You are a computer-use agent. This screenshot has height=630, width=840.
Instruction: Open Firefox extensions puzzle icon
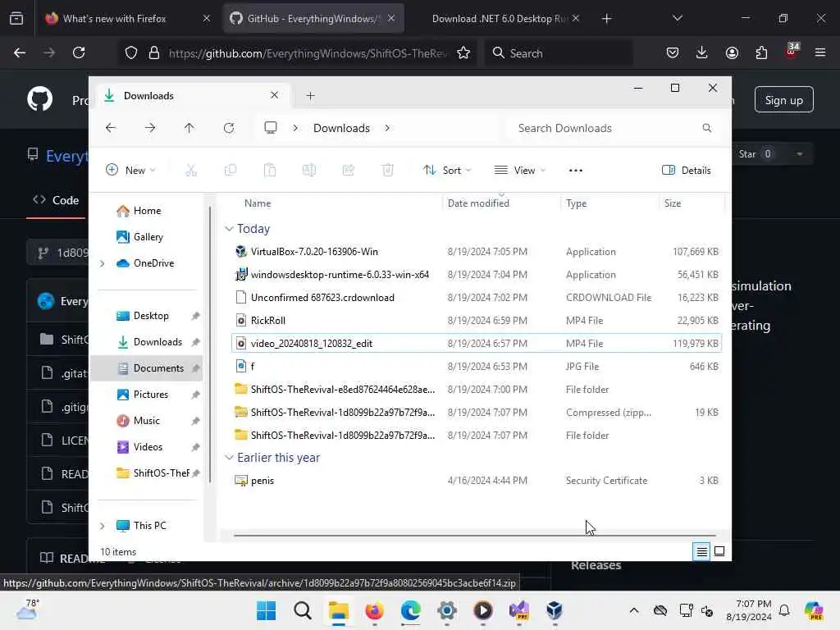coord(761,52)
